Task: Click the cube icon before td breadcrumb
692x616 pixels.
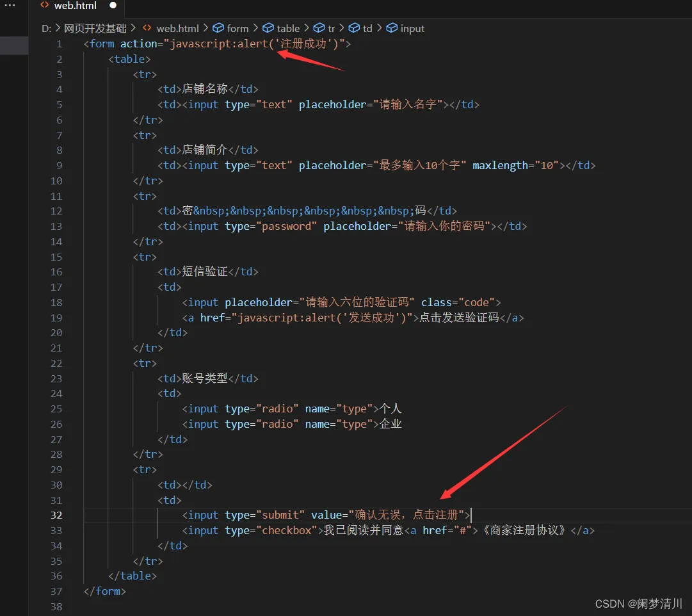Action: pos(354,28)
